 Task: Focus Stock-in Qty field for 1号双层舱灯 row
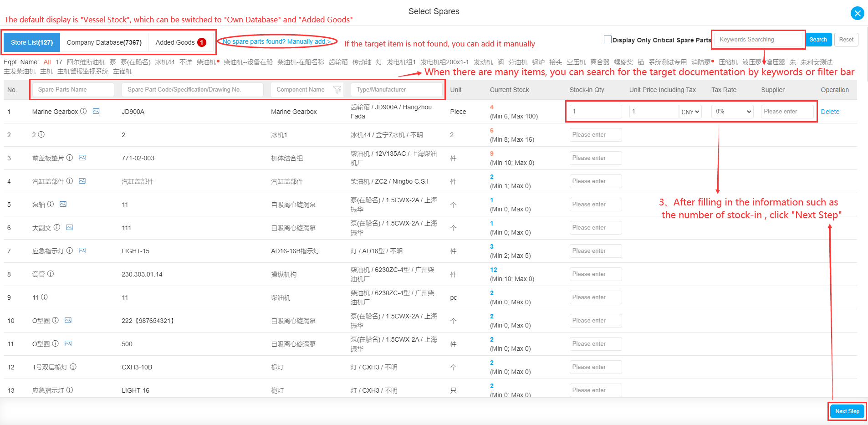596,367
